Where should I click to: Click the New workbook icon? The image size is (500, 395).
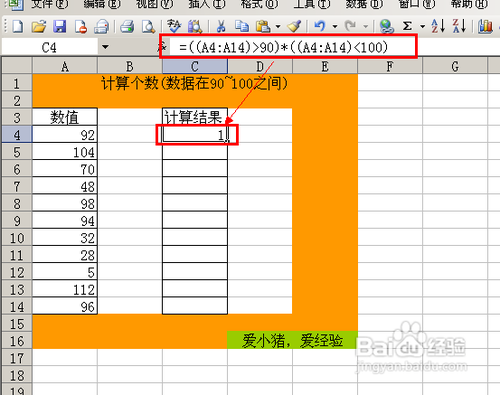(x=17, y=26)
